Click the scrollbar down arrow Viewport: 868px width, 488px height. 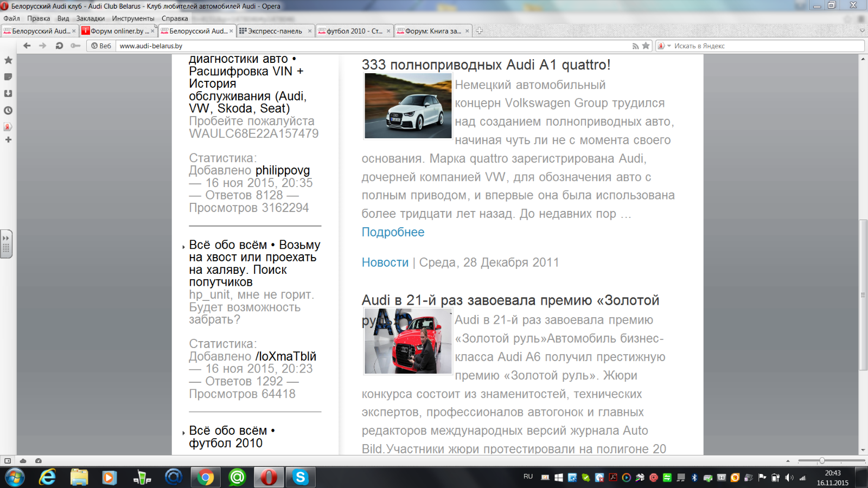(863, 450)
